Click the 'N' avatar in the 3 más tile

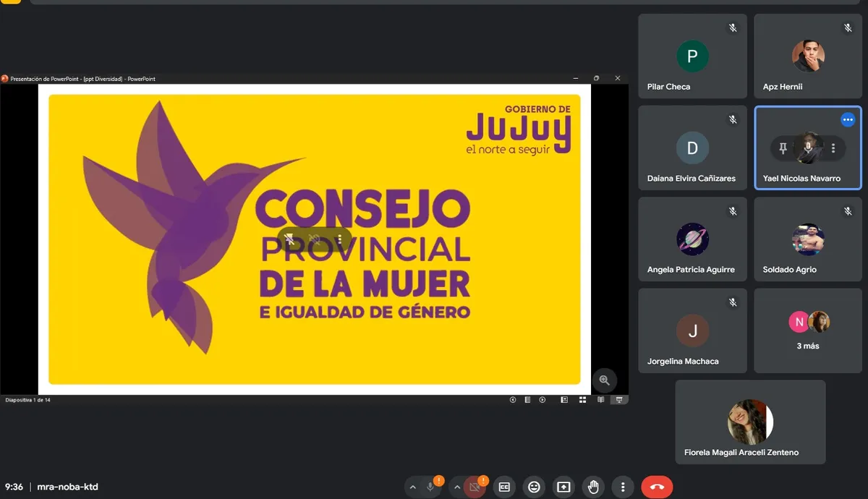click(799, 322)
